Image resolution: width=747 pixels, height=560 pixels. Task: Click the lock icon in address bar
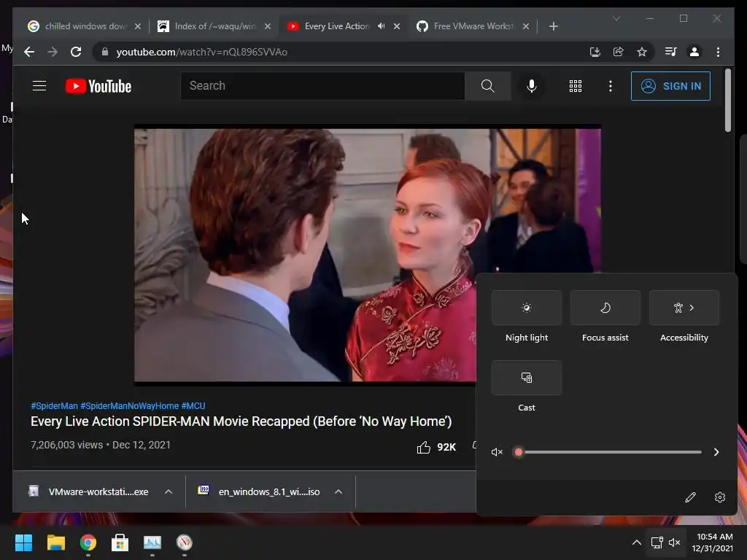(105, 52)
